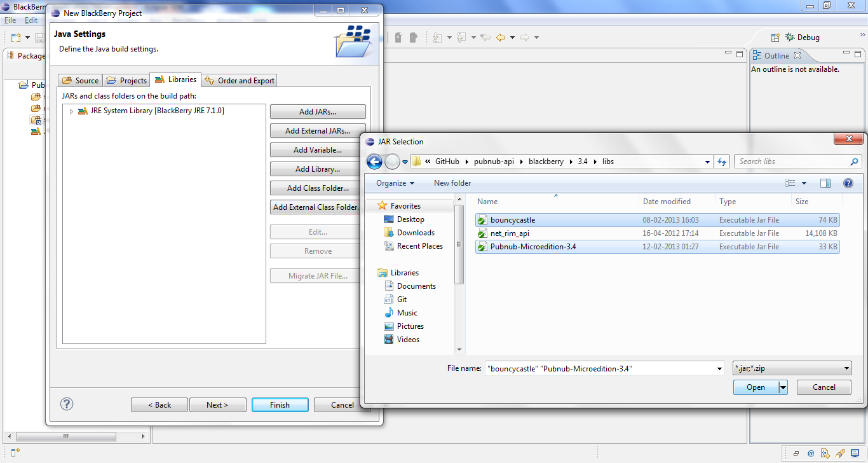
Task: Click the wizard help question mark icon
Action: tap(66, 404)
